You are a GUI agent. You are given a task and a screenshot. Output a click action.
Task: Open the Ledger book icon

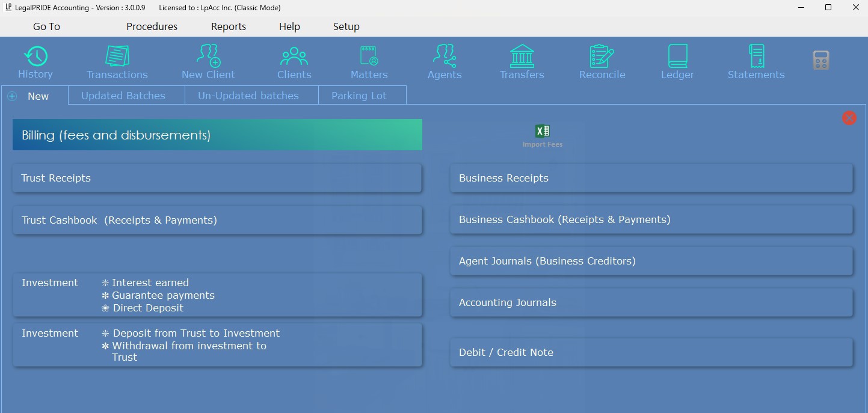pos(677,57)
